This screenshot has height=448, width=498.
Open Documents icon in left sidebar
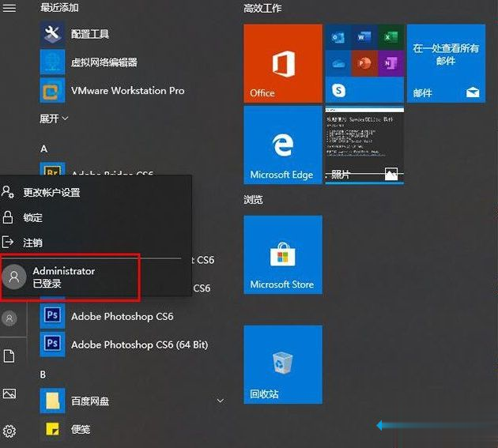tap(9, 356)
